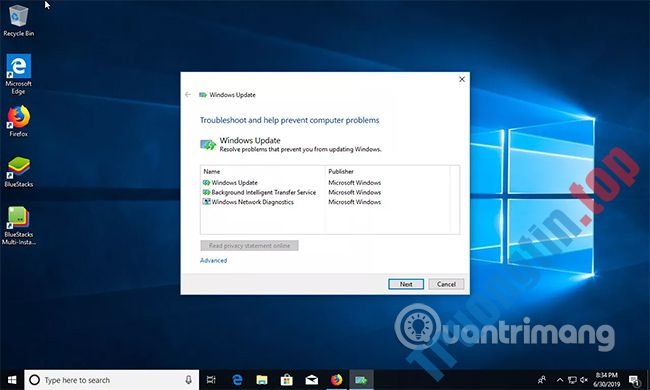
Task: Select the Microsoft Edge desktop shortcut
Action: pyautogui.click(x=18, y=74)
